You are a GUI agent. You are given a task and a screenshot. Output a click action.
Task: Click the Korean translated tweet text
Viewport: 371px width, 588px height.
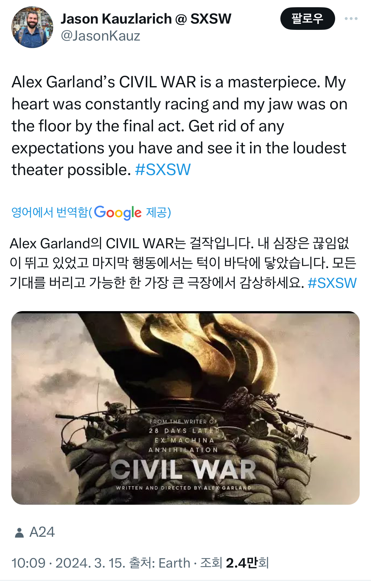(183, 263)
